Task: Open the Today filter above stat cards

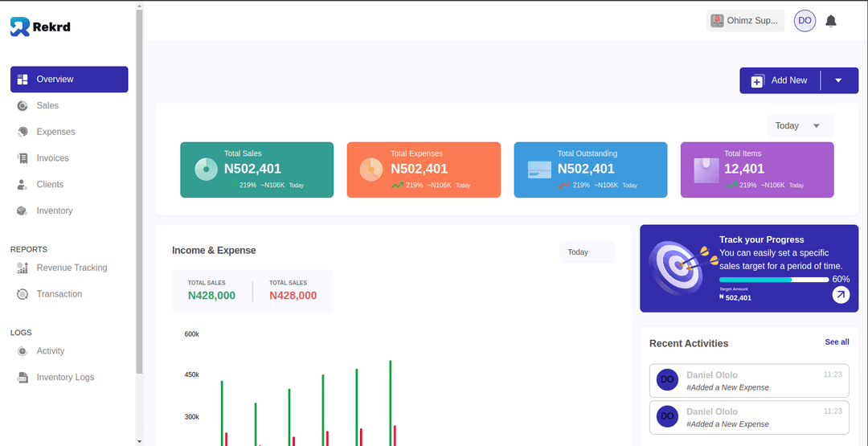Action: coord(800,126)
